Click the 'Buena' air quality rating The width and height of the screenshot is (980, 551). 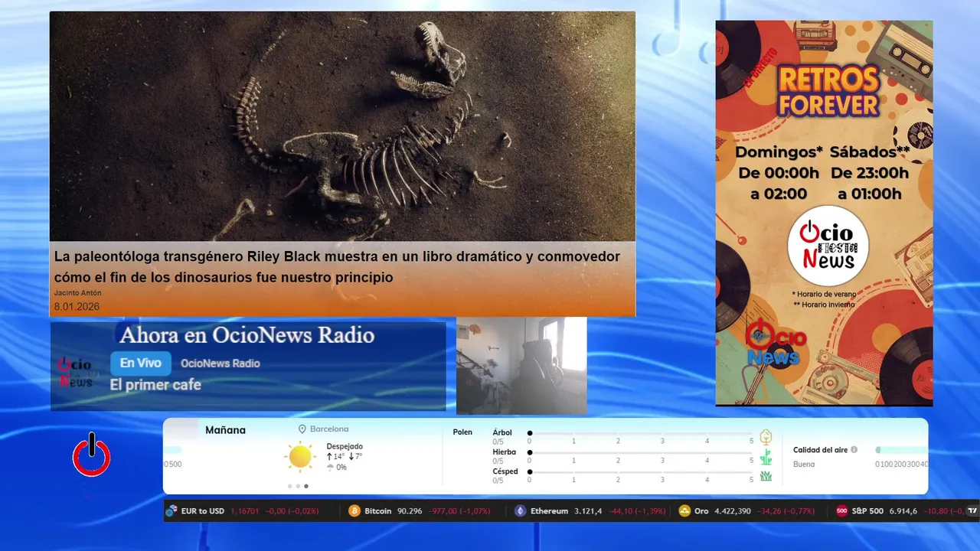point(804,465)
